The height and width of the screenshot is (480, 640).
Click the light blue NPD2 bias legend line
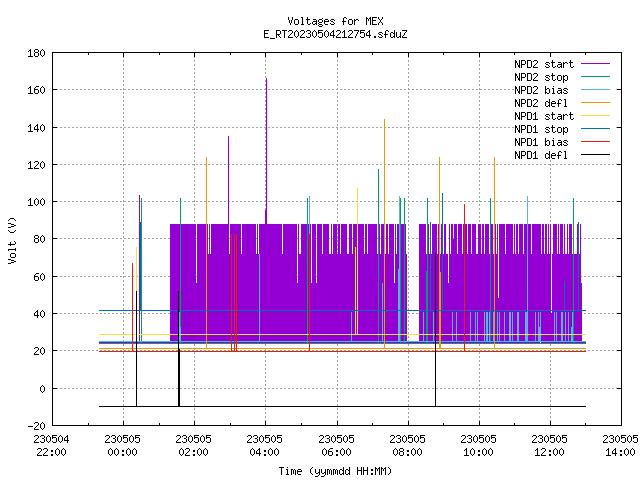click(x=595, y=90)
